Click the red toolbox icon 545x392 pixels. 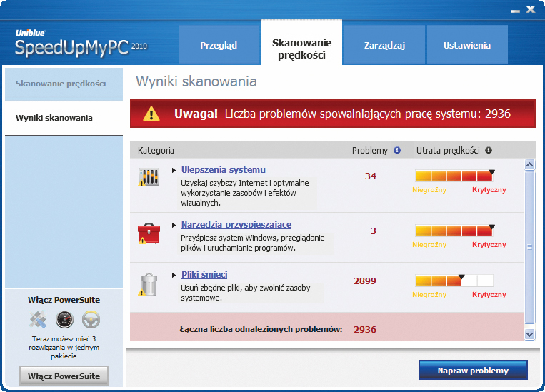(148, 233)
